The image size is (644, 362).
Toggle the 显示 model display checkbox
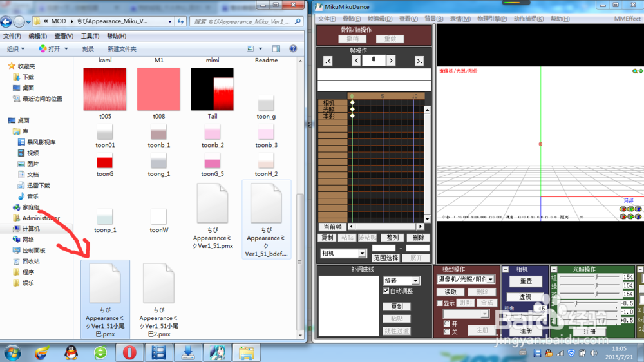click(440, 303)
